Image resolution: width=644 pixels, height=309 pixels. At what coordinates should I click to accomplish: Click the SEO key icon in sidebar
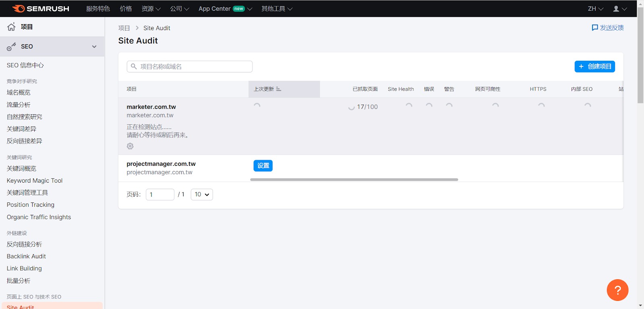tap(11, 47)
